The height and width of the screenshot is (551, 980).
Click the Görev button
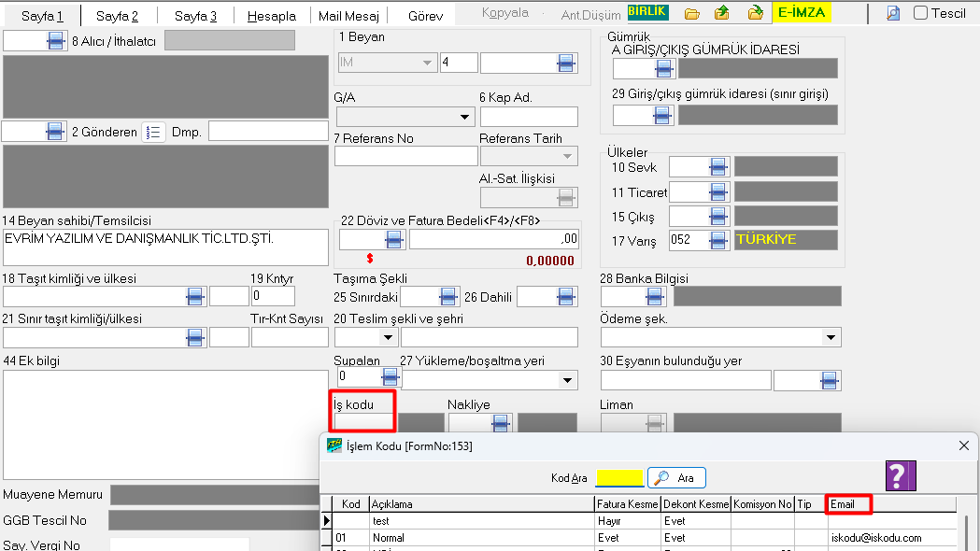tap(426, 16)
